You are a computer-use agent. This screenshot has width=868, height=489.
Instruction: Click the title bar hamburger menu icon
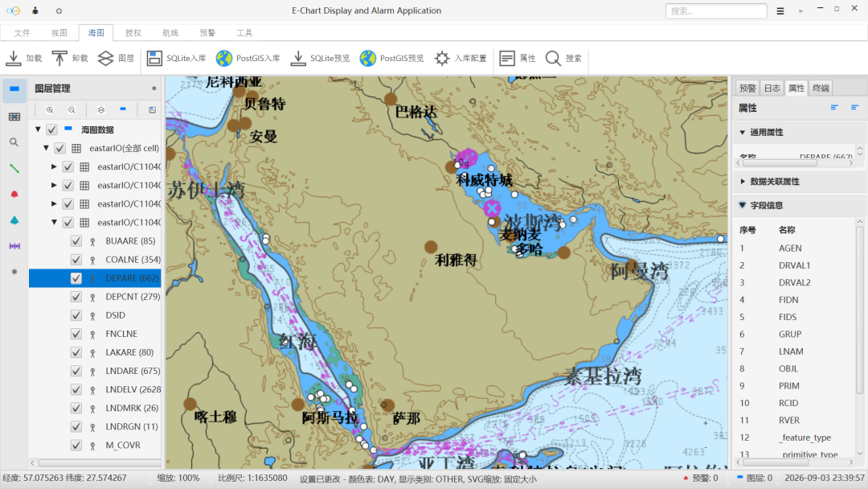pos(780,11)
